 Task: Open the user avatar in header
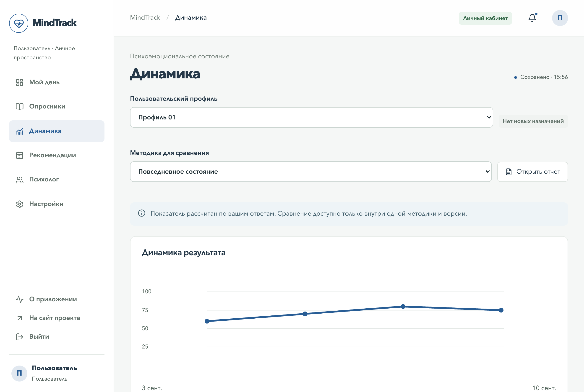[x=560, y=18]
